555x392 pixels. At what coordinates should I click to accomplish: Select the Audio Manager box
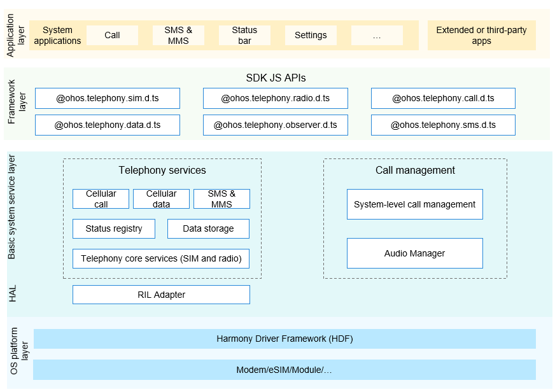pyautogui.click(x=414, y=253)
